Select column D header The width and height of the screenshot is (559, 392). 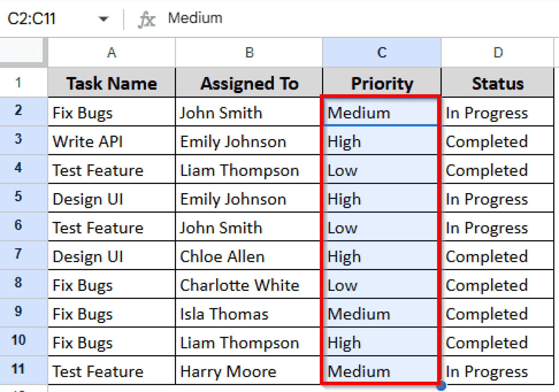497,52
